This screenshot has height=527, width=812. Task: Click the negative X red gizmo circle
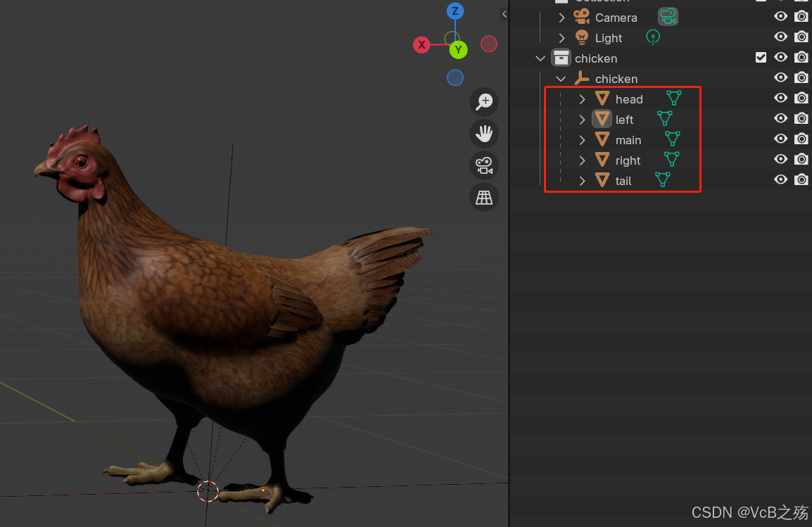point(489,44)
